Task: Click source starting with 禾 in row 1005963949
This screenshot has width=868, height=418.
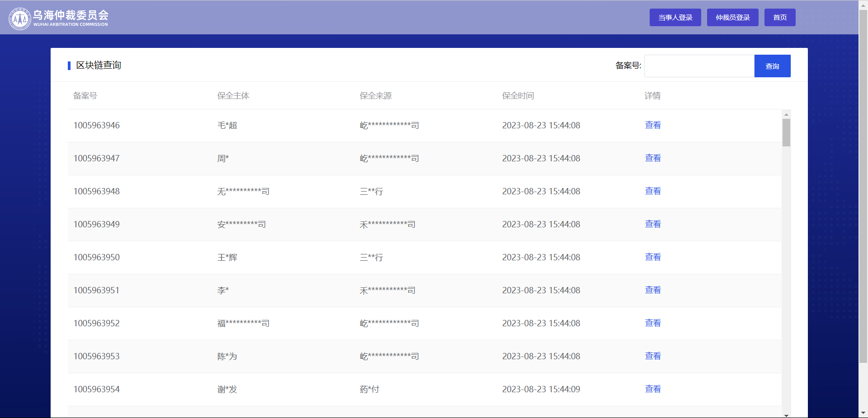Action: click(x=387, y=224)
